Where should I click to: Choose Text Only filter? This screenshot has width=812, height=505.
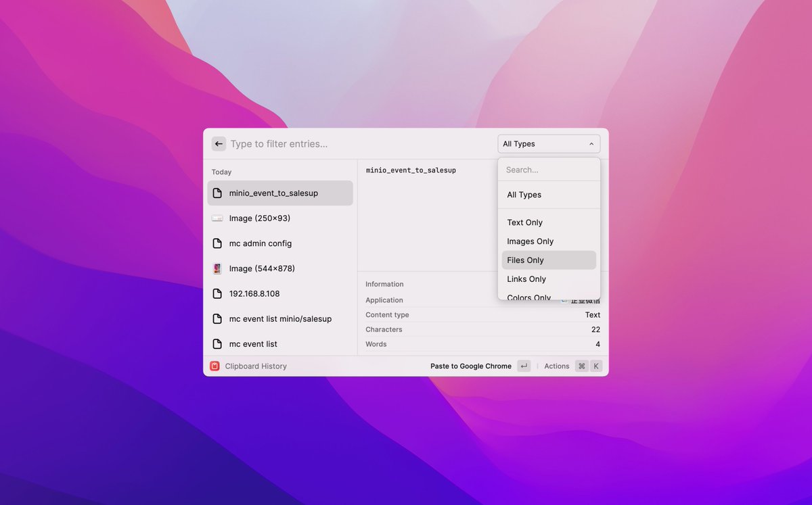(x=549, y=222)
